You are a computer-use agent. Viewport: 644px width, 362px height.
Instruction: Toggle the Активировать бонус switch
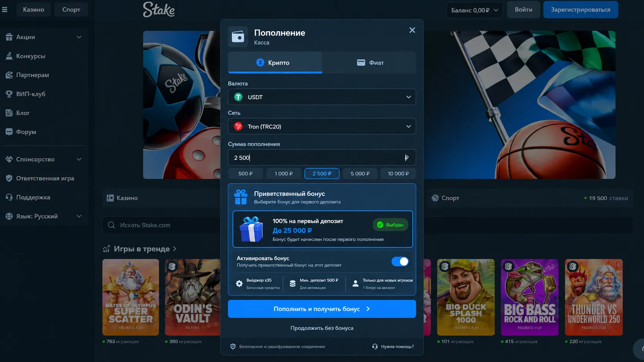pyautogui.click(x=400, y=262)
